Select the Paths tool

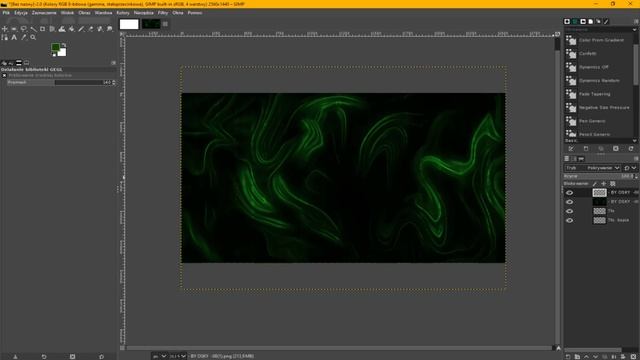coord(5,38)
